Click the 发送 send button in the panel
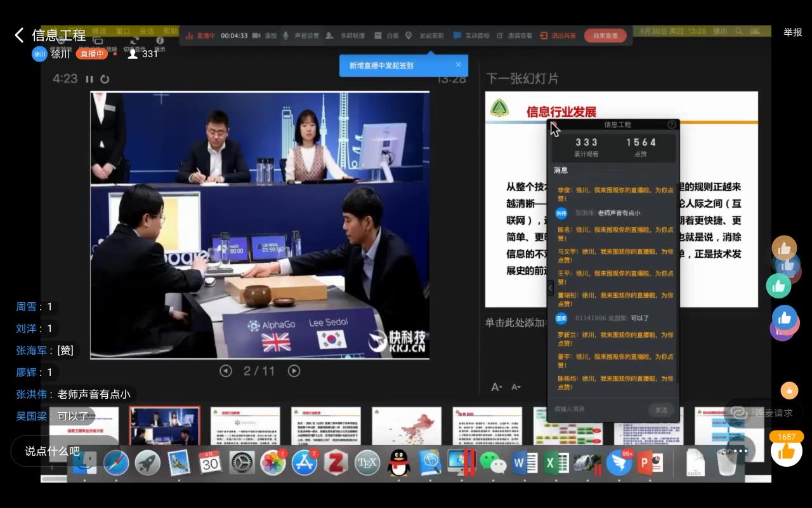Viewport: 812px width, 508px height. 661,410
